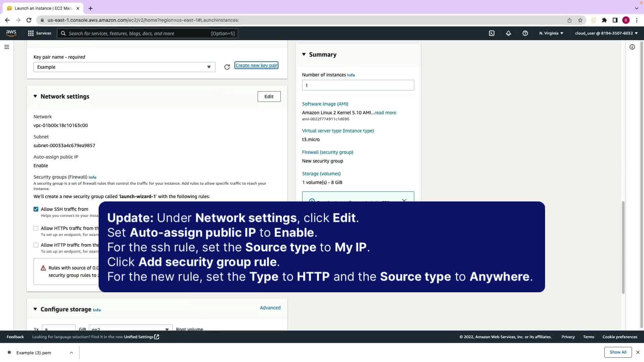This screenshot has height=362, width=644.
Task: Open the left navigation hamburger menu
Action: [x=7, y=47]
